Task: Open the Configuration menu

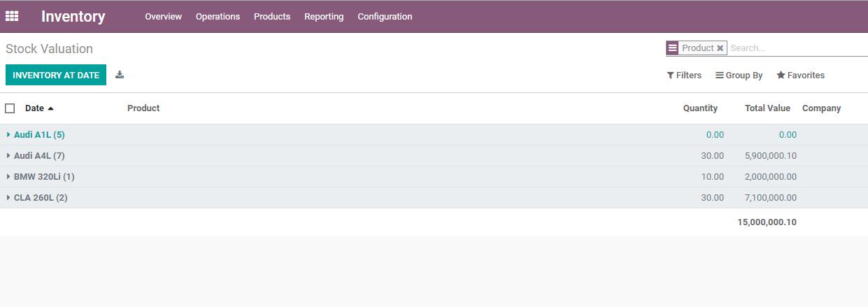Action: (385, 17)
